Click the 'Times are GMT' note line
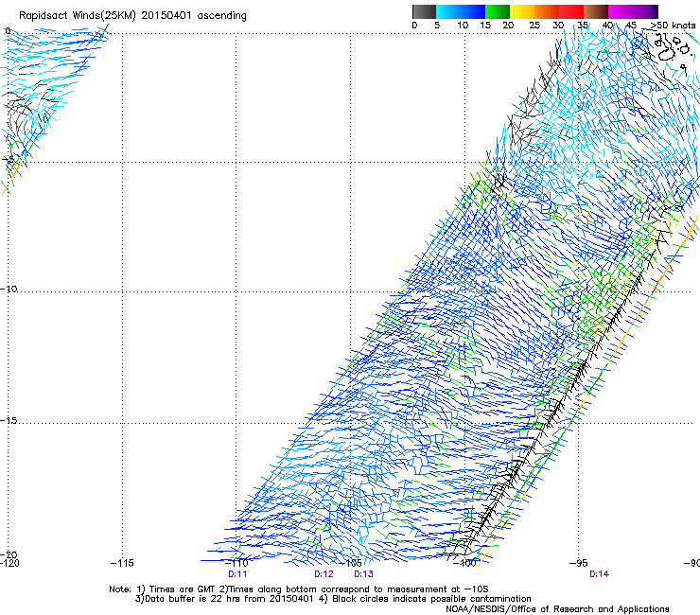 point(298,589)
